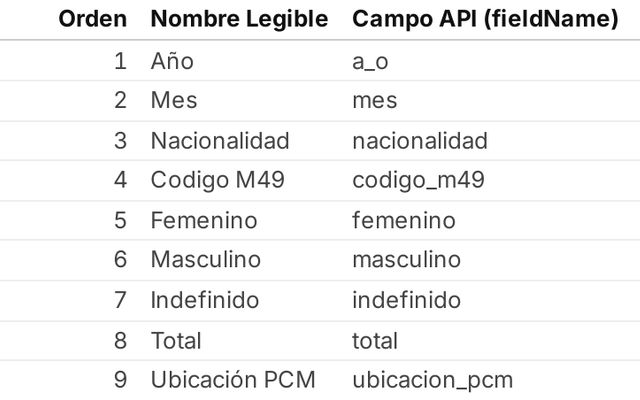The image size is (640, 400).
Task: Select the Año name cell
Action: pyautogui.click(x=172, y=61)
